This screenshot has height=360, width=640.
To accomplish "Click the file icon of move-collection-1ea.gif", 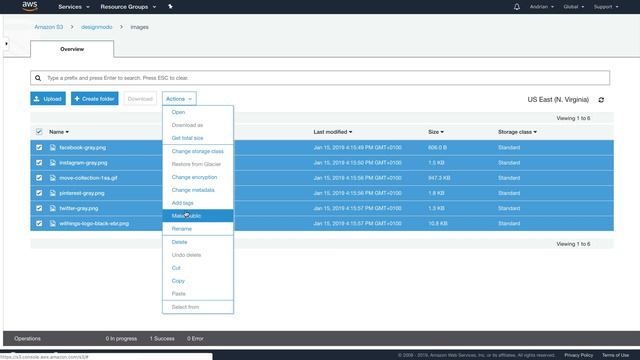I will click(x=53, y=178).
